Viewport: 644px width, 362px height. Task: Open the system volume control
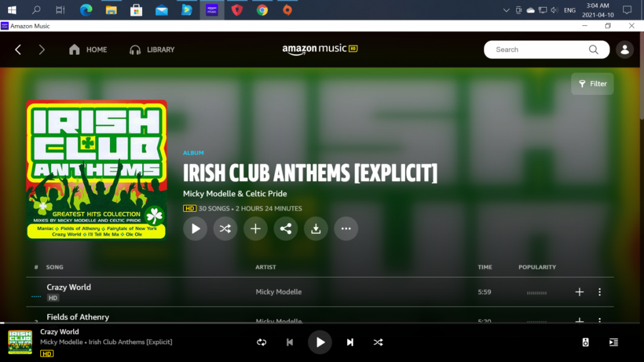pyautogui.click(x=555, y=10)
